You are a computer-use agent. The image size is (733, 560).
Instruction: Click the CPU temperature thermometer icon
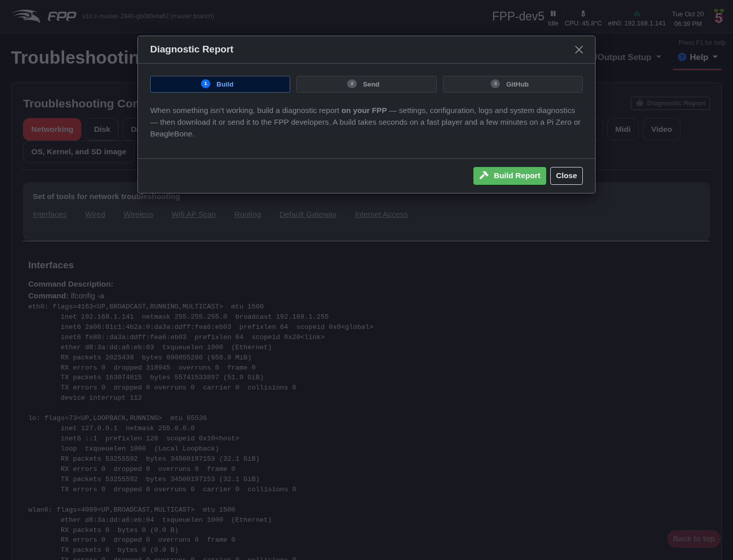(x=583, y=14)
